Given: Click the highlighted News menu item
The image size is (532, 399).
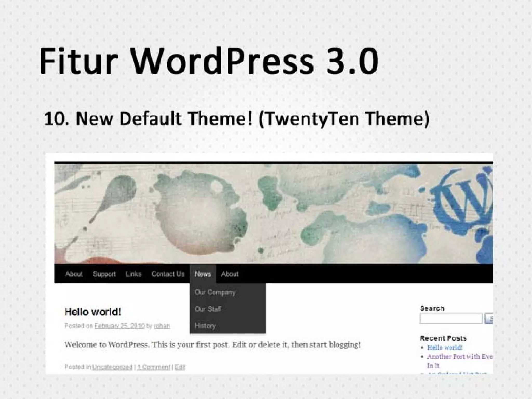Looking at the screenshot, I should tap(203, 274).
